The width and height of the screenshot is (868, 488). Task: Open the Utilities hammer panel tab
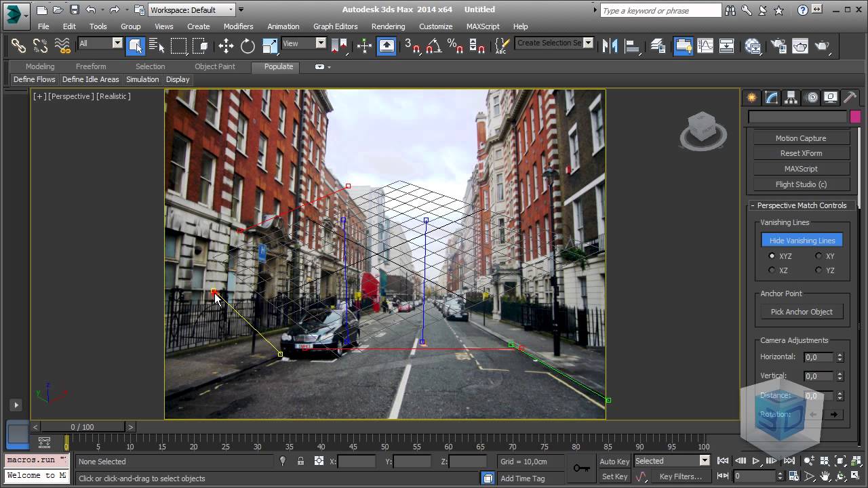850,98
